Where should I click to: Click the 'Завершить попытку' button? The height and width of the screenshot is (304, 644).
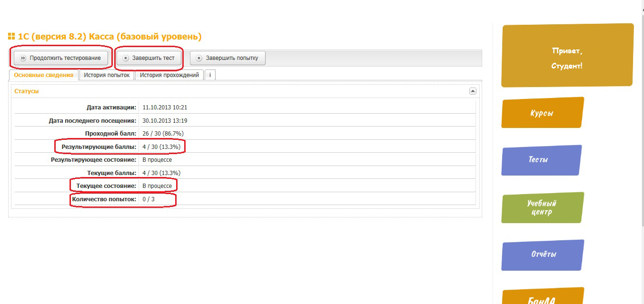point(228,58)
